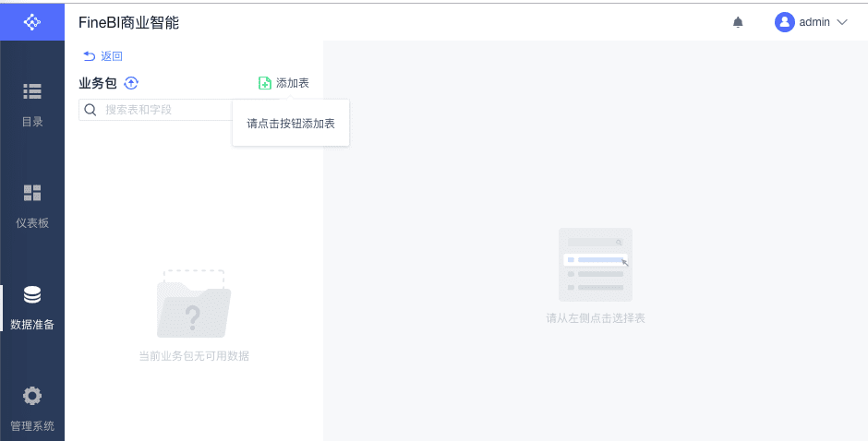Viewport: 868px width, 441px height.
Task: Select the 数据准备 data preparation section
Action: coord(32,308)
